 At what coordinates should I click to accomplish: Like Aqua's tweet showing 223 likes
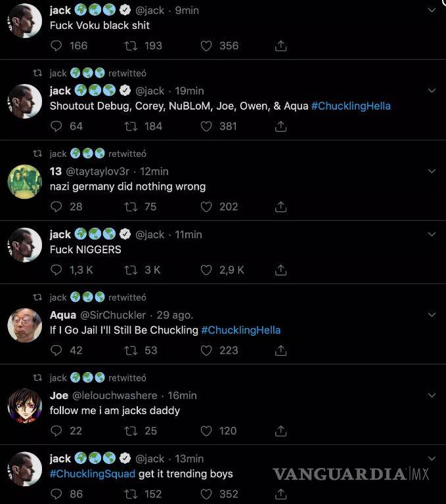point(206,350)
